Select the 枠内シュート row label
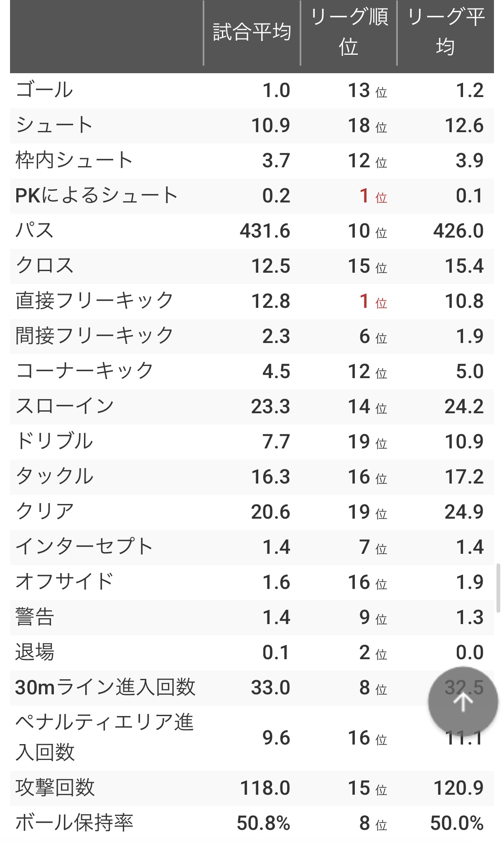504x842 pixels. coord(74,161)
